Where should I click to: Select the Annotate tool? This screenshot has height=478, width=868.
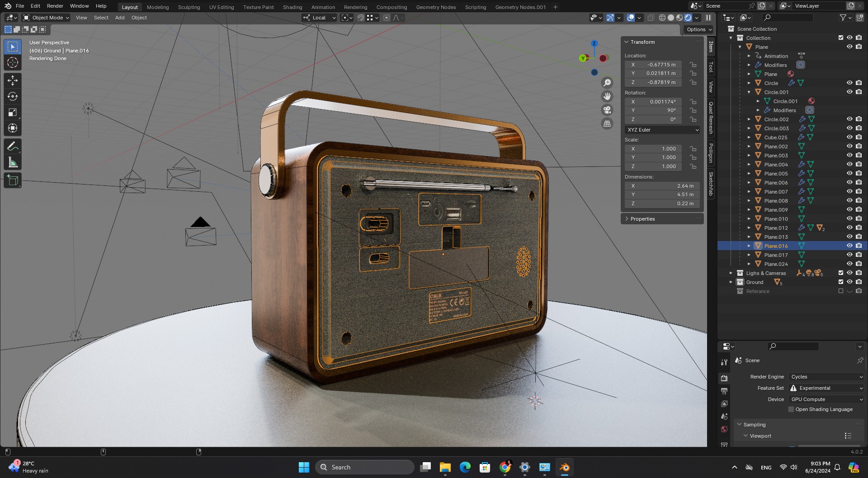click(x=13, y=147)
